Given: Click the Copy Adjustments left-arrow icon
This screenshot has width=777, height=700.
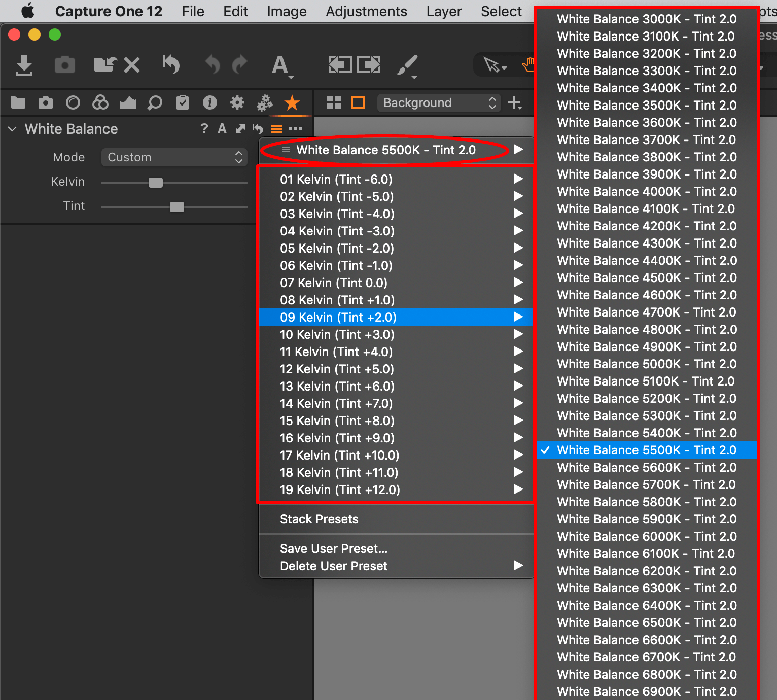Looking at the screenshot, I should coord(340,64).
